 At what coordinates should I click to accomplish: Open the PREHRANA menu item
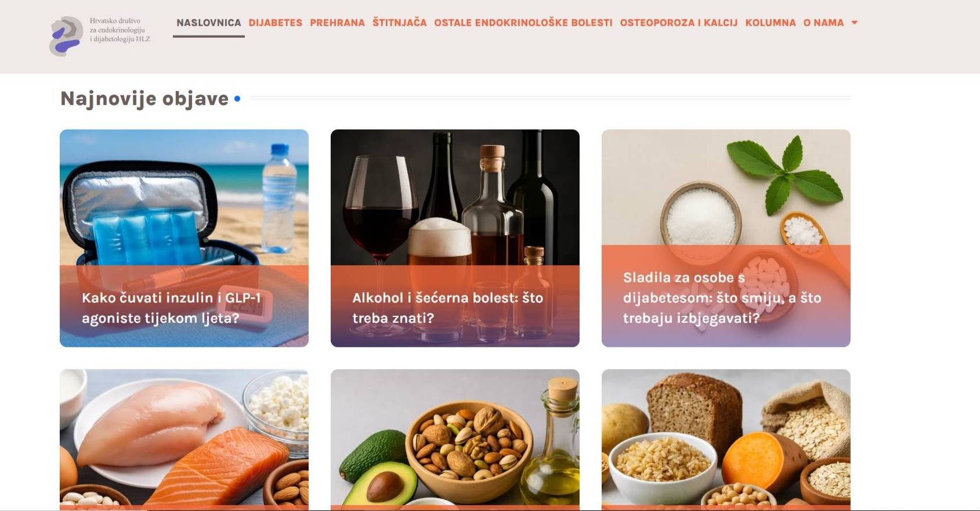[x=337, y=23]
